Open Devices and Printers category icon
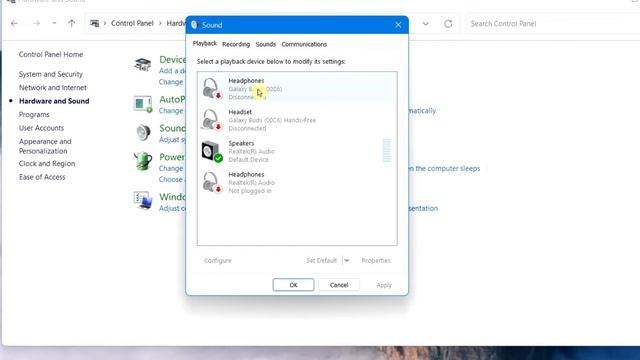Viewport: 640px width, 360px height. pyautogui.click(x=143, y=64)
